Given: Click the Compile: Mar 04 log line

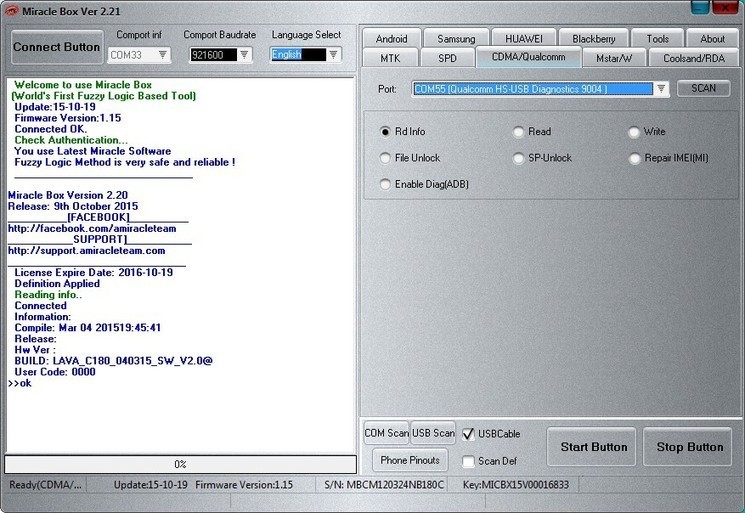Looking at the screenshot, I should click(x=88, y=328).
